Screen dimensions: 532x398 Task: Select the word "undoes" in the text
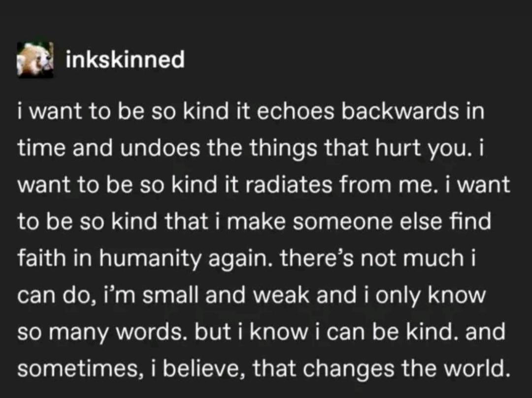[x=160, y=148]
